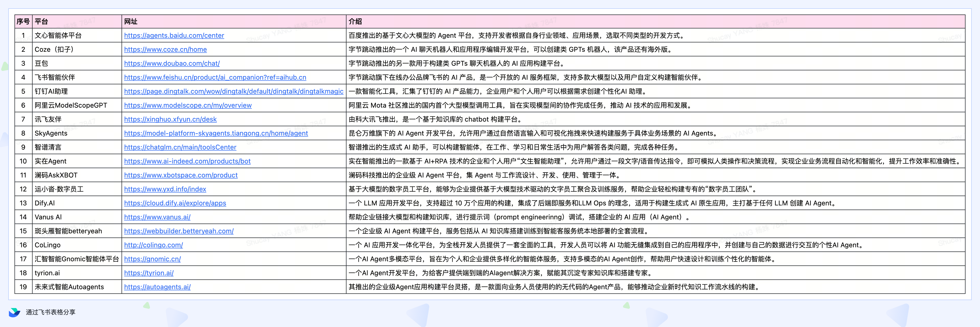Select the 斑头雁智能betteryeah cell
The width and height of the screenshot is (980, 327).
tap(77, 231)
